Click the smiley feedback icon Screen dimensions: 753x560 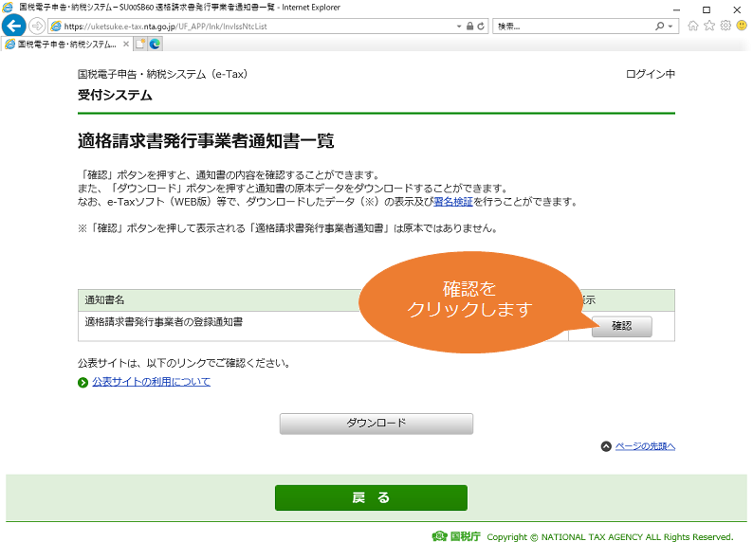(x=742, y=26)
